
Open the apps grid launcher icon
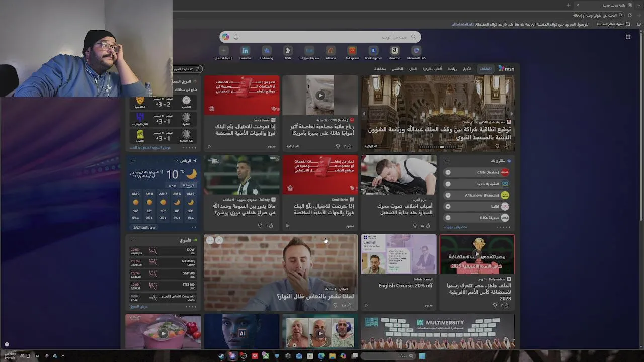click(628, 37)
